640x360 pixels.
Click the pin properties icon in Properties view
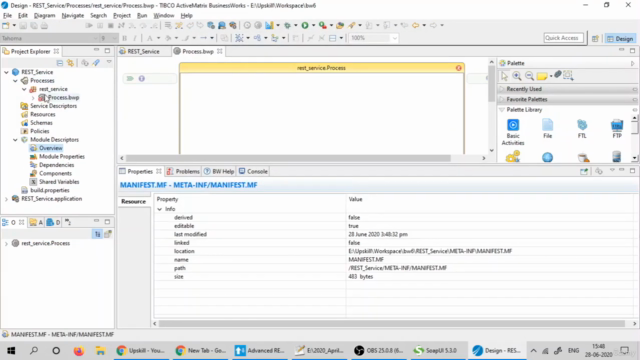pyautogui.click(x=584, y=171)
